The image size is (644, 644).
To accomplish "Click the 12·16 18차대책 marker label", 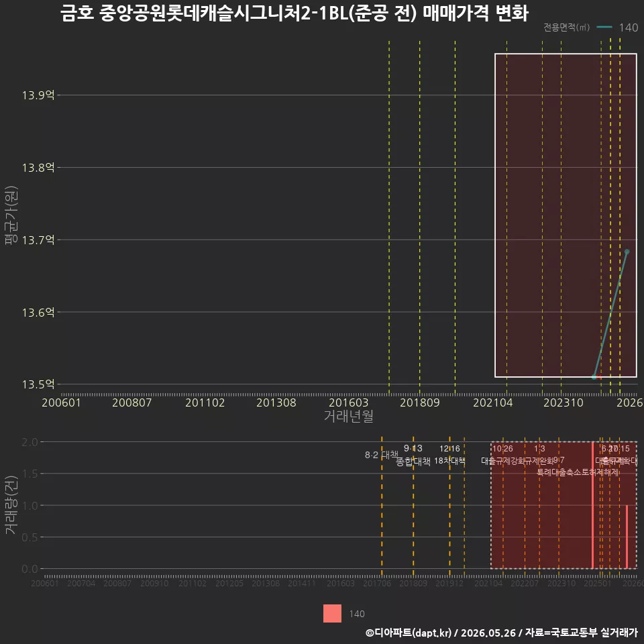I will (449, 455).
